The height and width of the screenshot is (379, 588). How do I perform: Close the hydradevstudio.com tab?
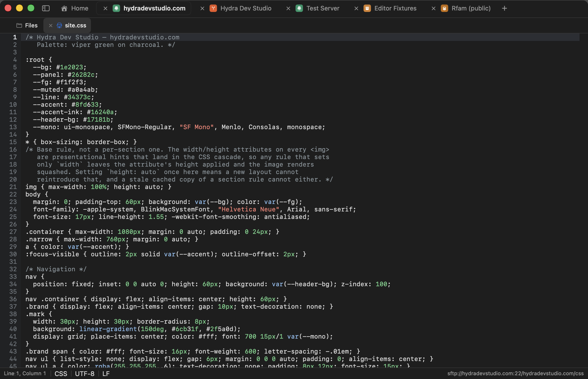click(x=105, y=8)
